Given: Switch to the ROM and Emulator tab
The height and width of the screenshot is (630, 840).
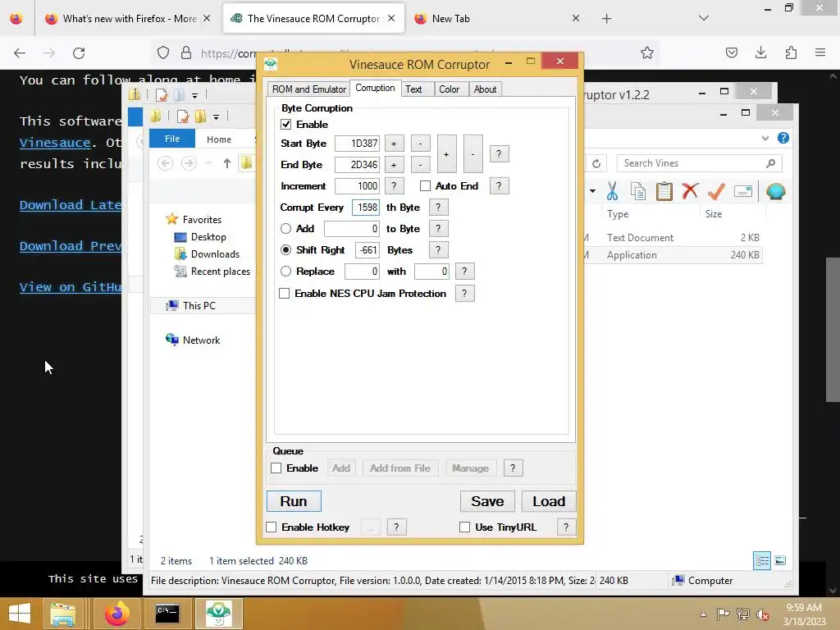Looking at the screenshot, I should (309, 89).
